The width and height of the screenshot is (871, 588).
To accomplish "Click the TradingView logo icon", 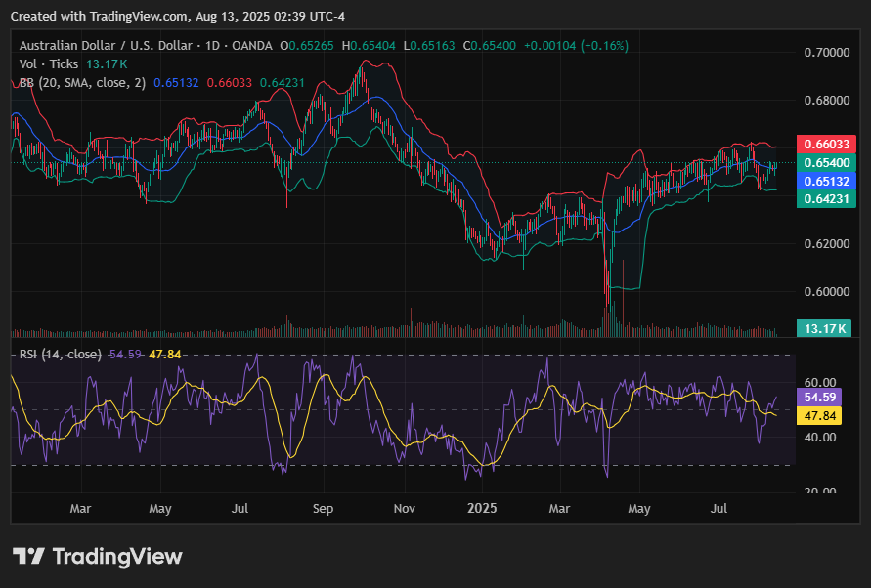I will 28,556.
